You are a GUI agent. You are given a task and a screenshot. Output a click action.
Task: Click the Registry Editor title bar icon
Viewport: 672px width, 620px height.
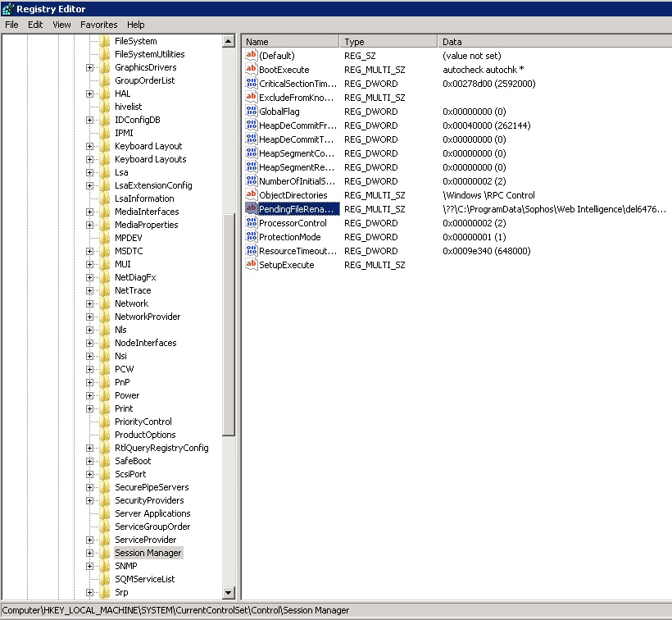7,8
